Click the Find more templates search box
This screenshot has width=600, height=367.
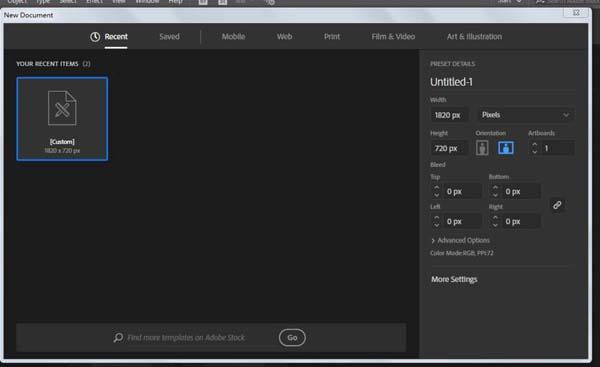186,338
